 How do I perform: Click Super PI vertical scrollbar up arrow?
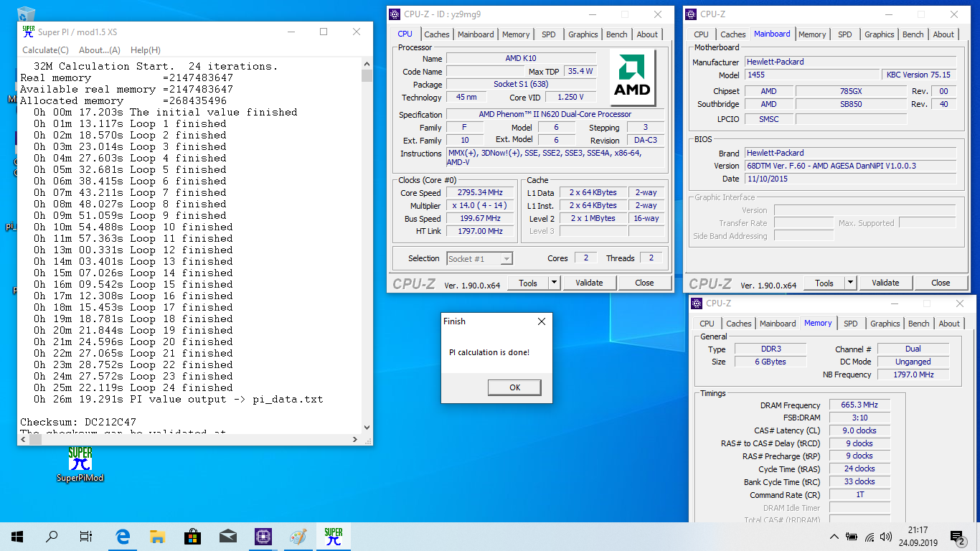click(x=367, y=63)
